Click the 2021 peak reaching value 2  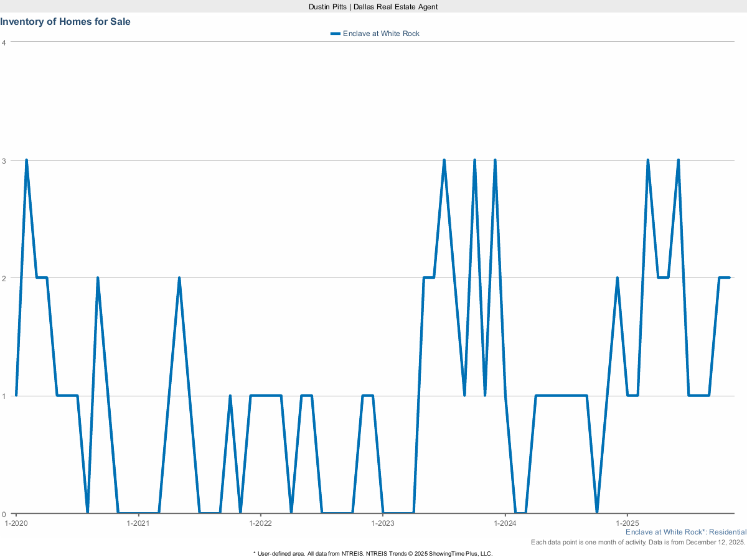(x=179, y=278)
